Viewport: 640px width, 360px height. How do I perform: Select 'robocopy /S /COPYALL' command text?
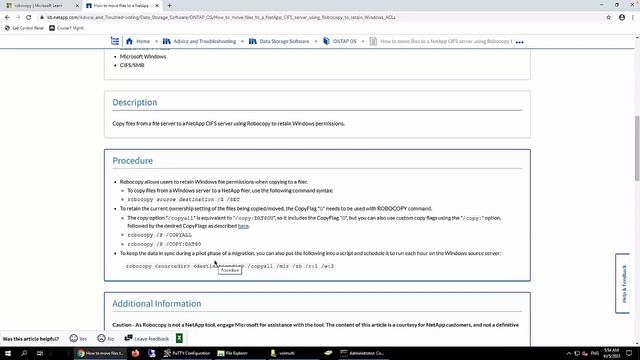point(160,235)
